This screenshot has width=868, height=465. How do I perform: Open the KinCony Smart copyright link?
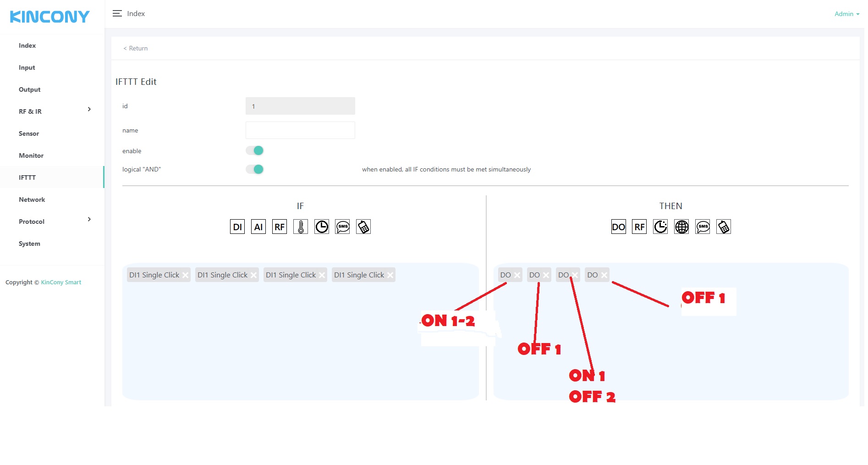point(61,282)
